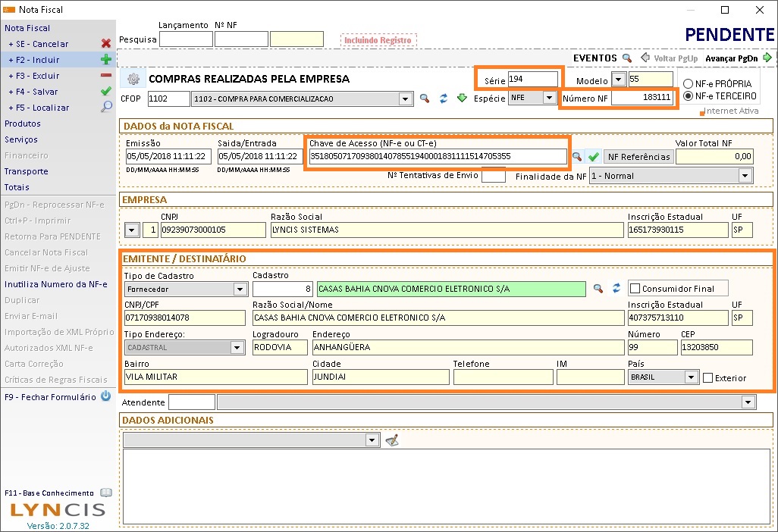This screenshot has height=532, width=778.
Task: Expand the Tipo de Cadastro Fornecedor dropdown
Action: click(240, 289)
